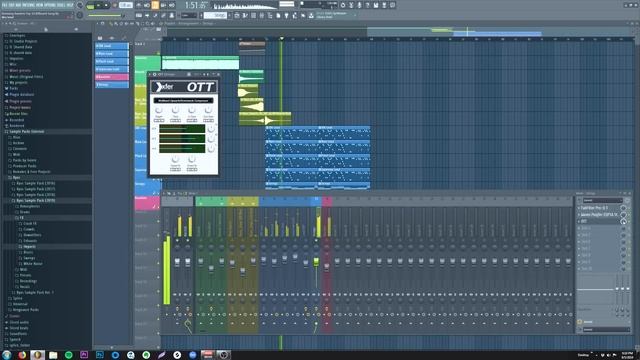
Task: Open the OTT window options arrow menu
Action: (150, 74)
